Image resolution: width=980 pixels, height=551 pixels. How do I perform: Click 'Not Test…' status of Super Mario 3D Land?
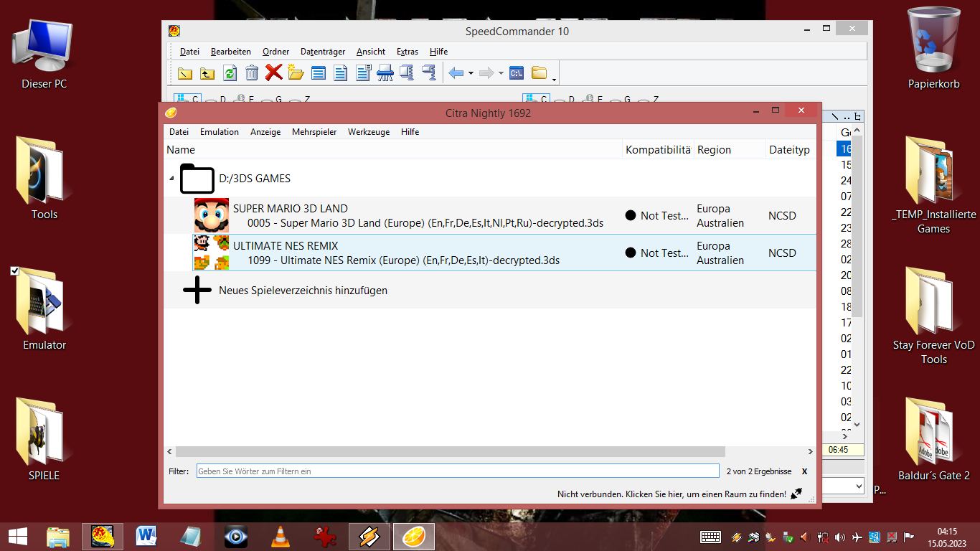point(664,215)
